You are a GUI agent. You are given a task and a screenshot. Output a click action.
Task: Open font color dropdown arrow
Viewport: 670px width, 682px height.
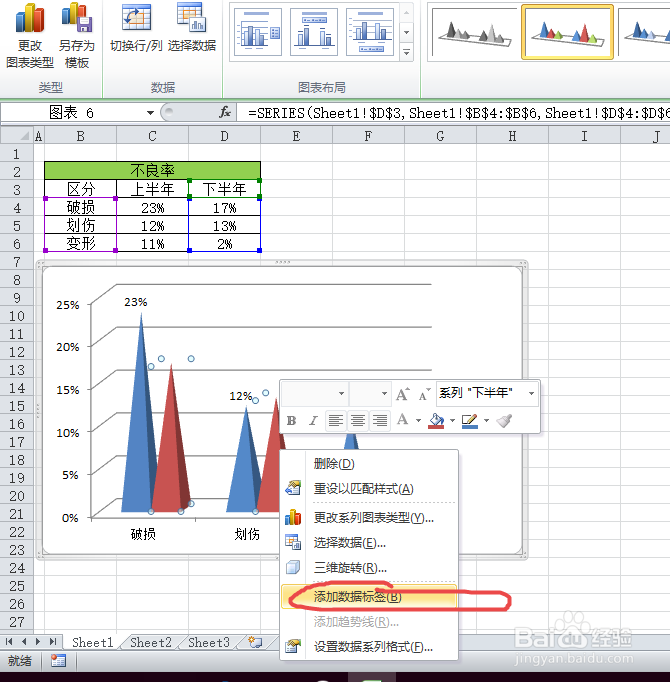[418, 421]
